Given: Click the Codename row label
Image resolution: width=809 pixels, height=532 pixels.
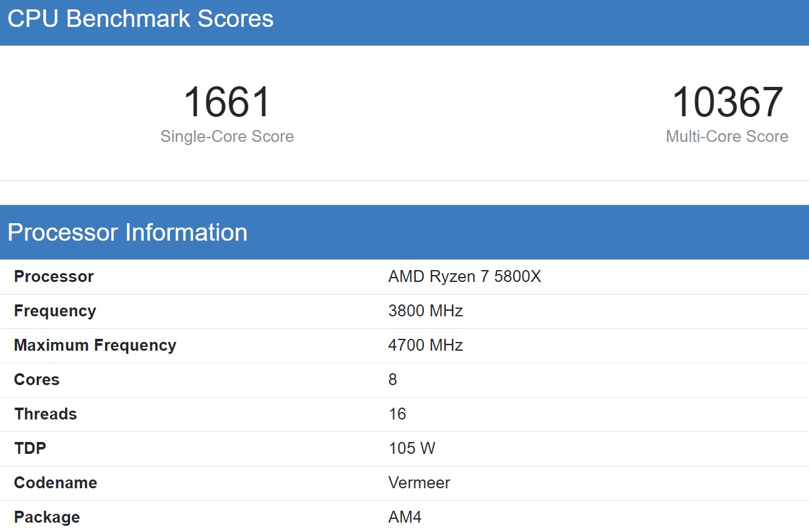Looking at the screenshot, I should coord(56,483).
